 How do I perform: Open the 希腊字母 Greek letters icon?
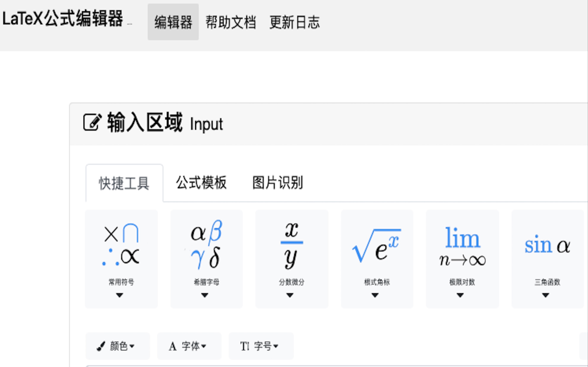(x=206, y=245)
